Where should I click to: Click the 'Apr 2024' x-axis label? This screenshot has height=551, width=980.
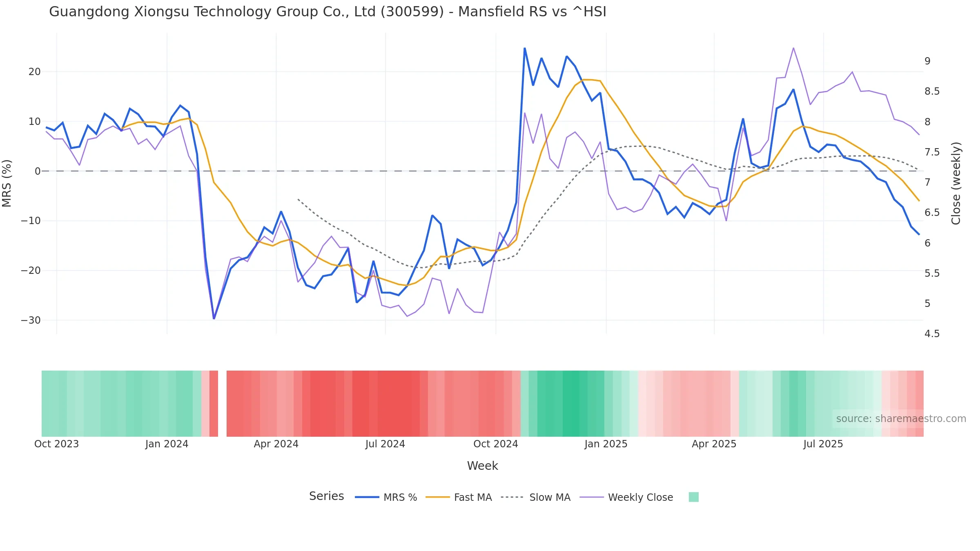(x=276, y=444)
